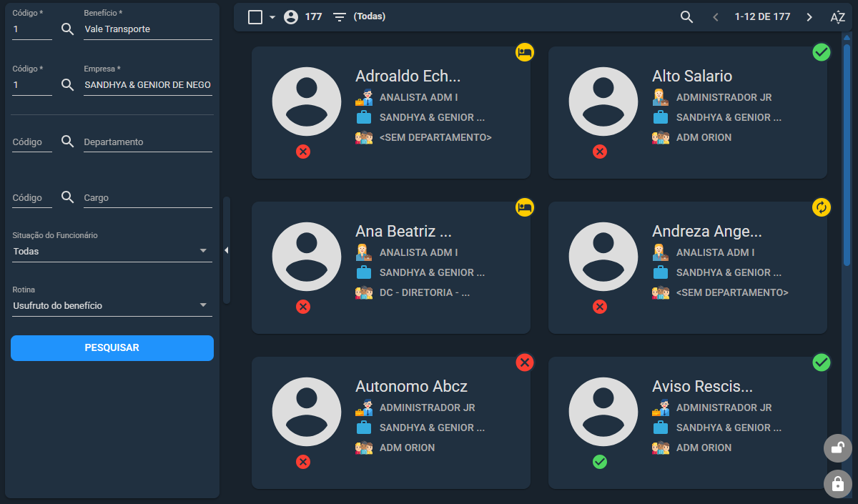Open dropdown arrow beside select-all checkbox
The image size is (858, 504).
pyautogui.click(x=272, y=17)
